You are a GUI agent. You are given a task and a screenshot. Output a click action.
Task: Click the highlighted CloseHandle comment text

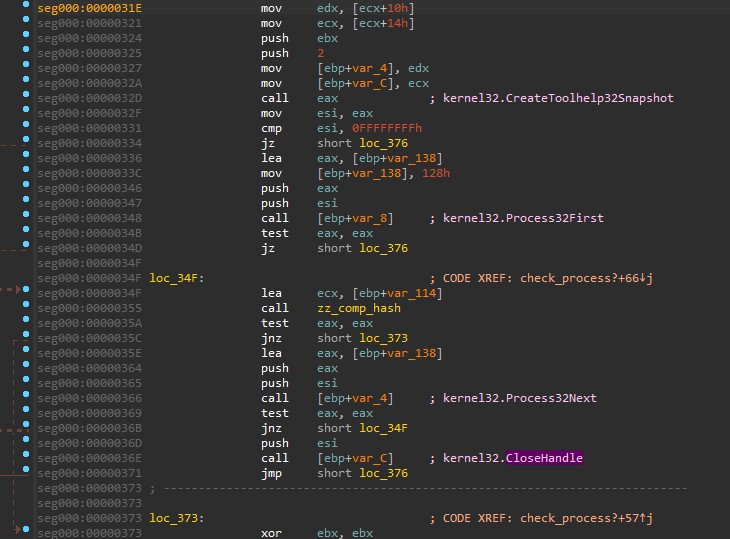point(544,458)
